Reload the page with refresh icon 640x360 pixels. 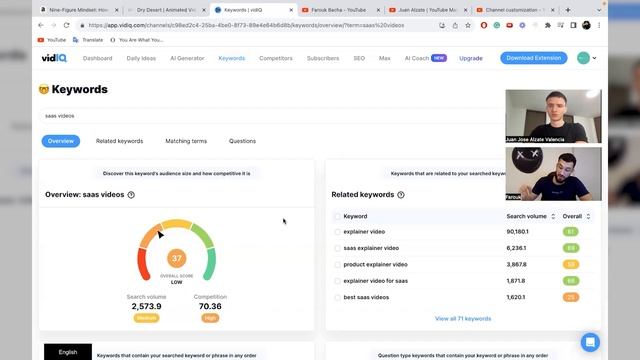67,25
